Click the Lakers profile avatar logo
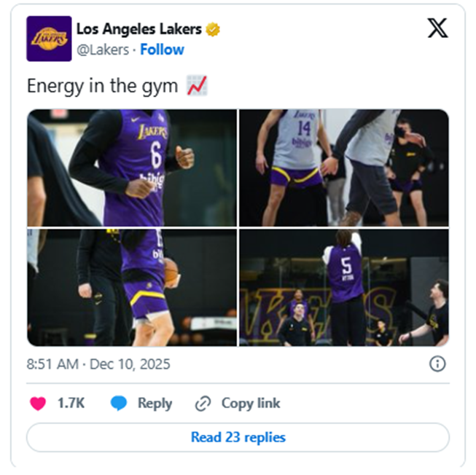Screen dimensions: 476x475 click(x=49, y=39)
